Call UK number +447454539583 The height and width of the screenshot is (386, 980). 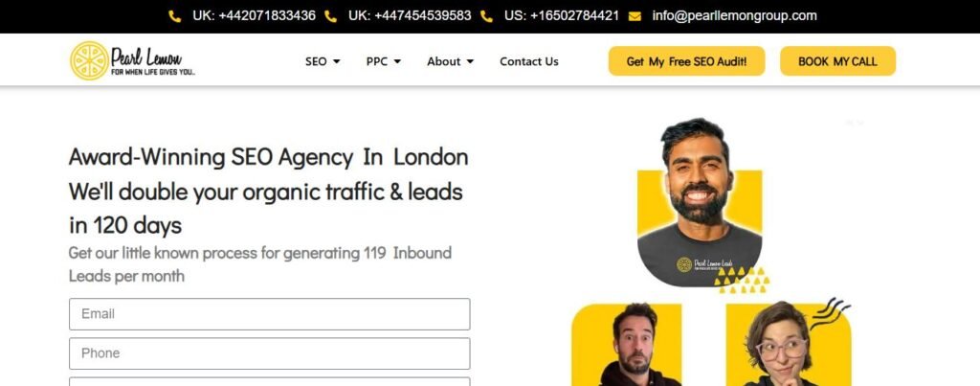[x=410, y=15]
